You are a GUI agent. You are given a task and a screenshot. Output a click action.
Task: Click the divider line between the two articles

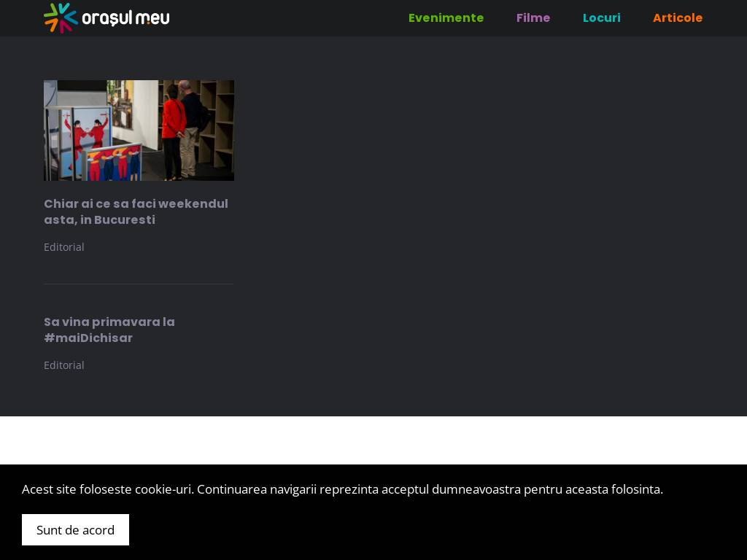139,284
